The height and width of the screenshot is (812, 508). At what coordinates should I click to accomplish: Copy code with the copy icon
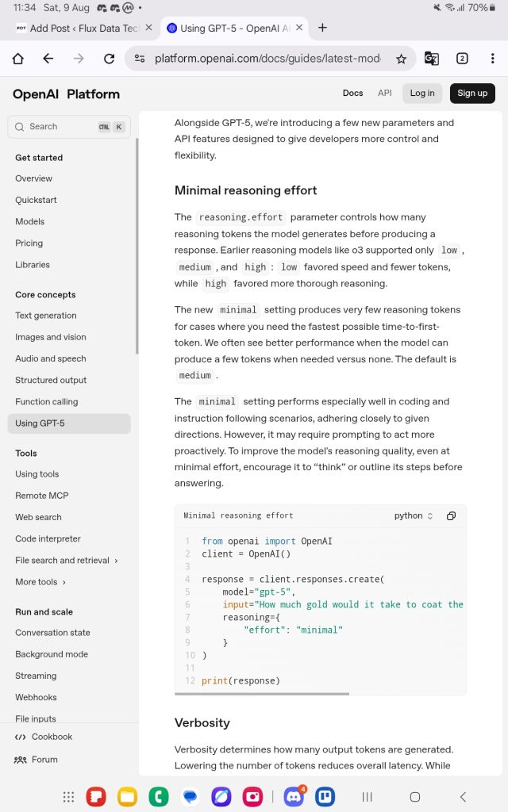(451, 515)
